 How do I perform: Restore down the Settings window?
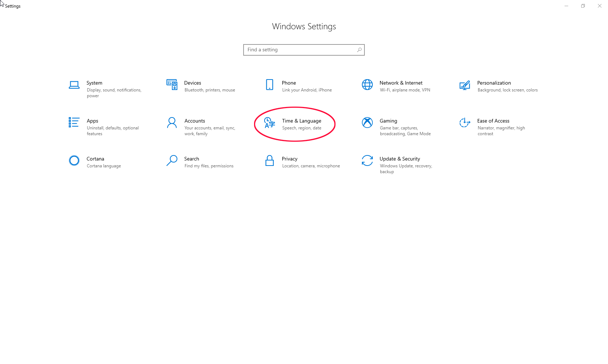[x=583, y=6]
